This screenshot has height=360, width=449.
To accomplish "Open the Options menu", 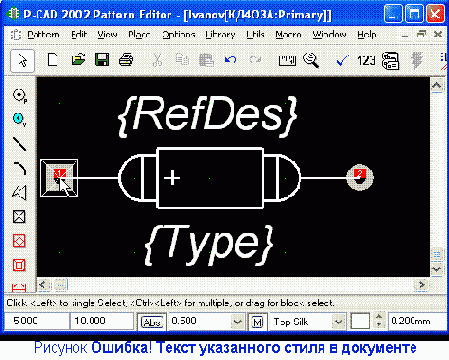I will point(179,34).
